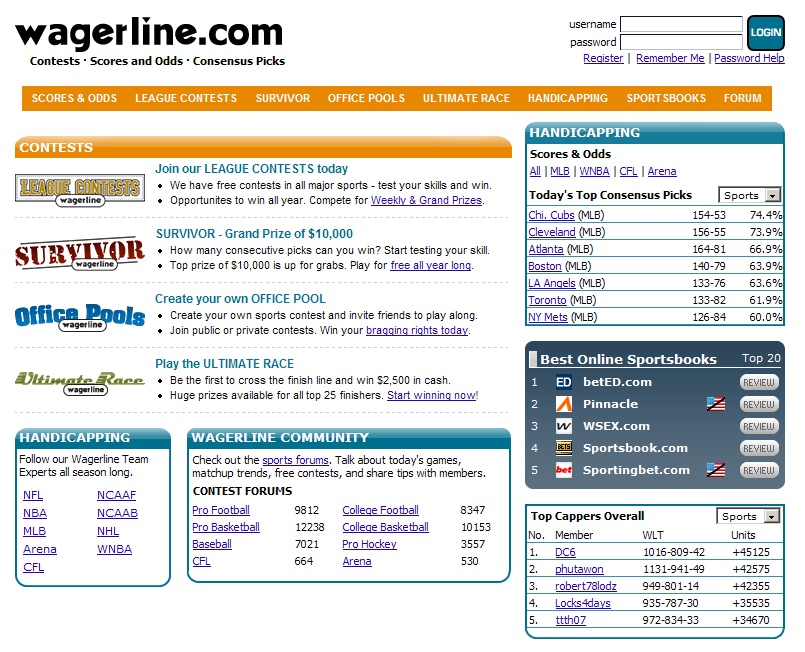Click the Sportsbook.com logo icon

click(x=564, y=448)
